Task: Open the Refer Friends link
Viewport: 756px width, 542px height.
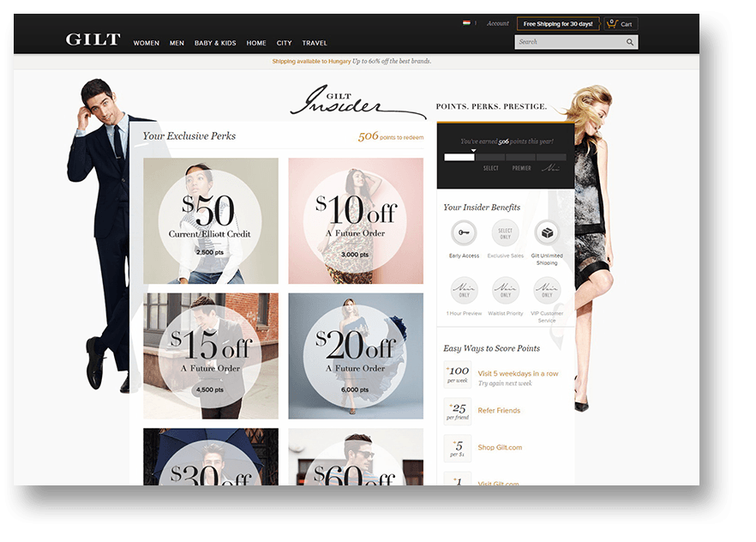Action: coord(499,410)
